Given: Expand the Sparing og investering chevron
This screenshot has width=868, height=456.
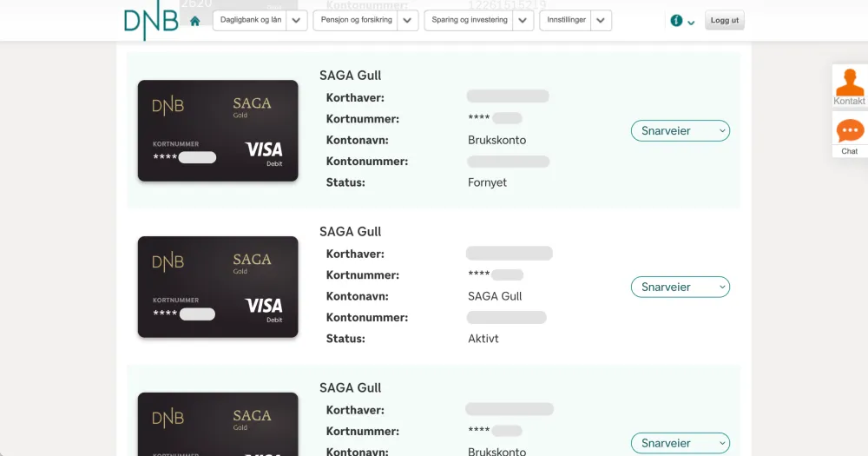Looking at the screenshot, I should [x=523, y=21].
